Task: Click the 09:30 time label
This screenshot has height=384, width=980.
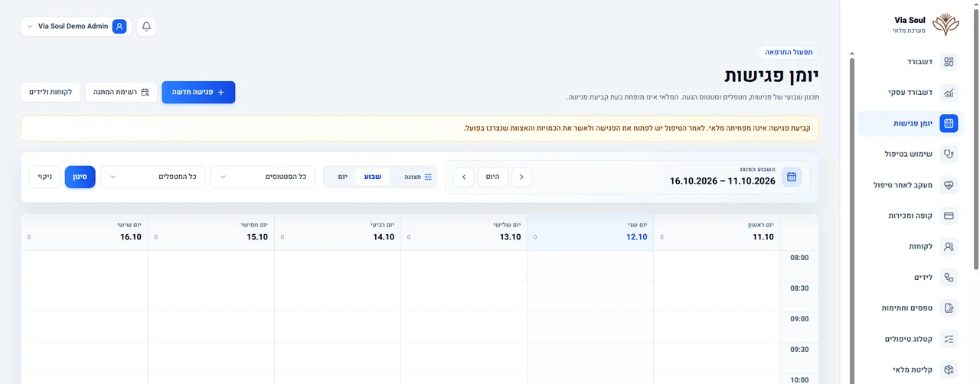Action: pos(799,350)
